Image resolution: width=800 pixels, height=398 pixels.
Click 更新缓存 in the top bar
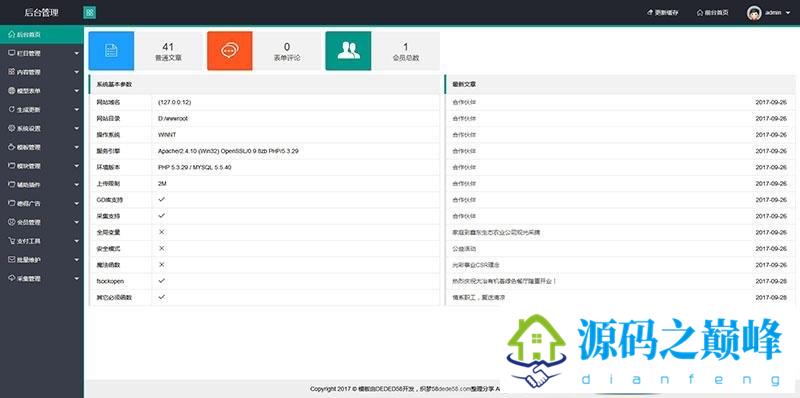coord(662,13)
